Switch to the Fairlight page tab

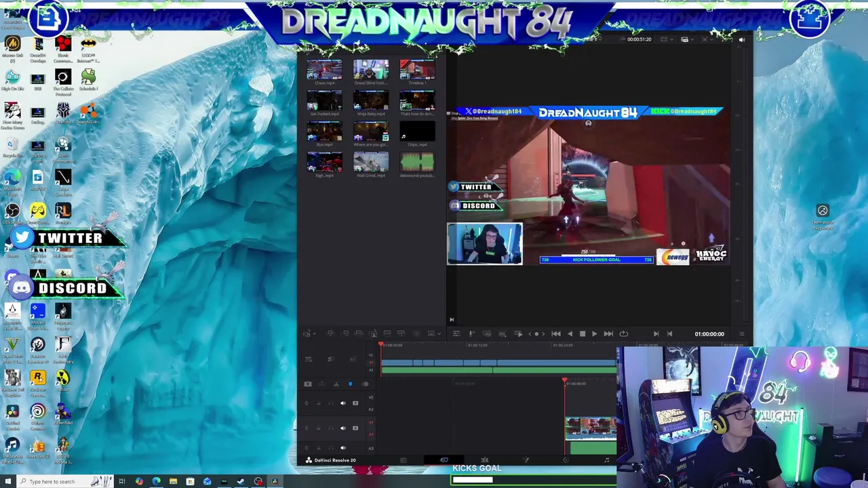[606, 460]
